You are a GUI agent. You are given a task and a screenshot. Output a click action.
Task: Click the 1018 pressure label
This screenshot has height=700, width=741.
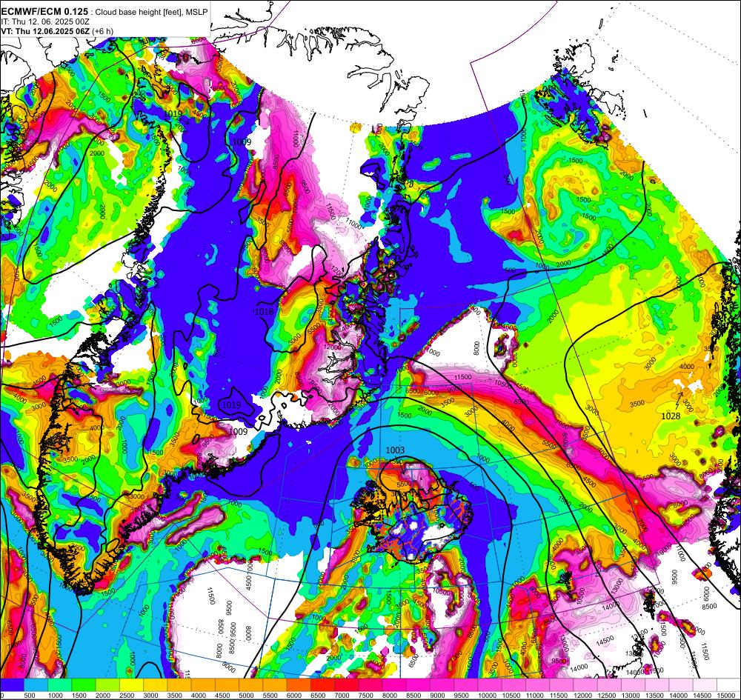click(x=263, y=311)
